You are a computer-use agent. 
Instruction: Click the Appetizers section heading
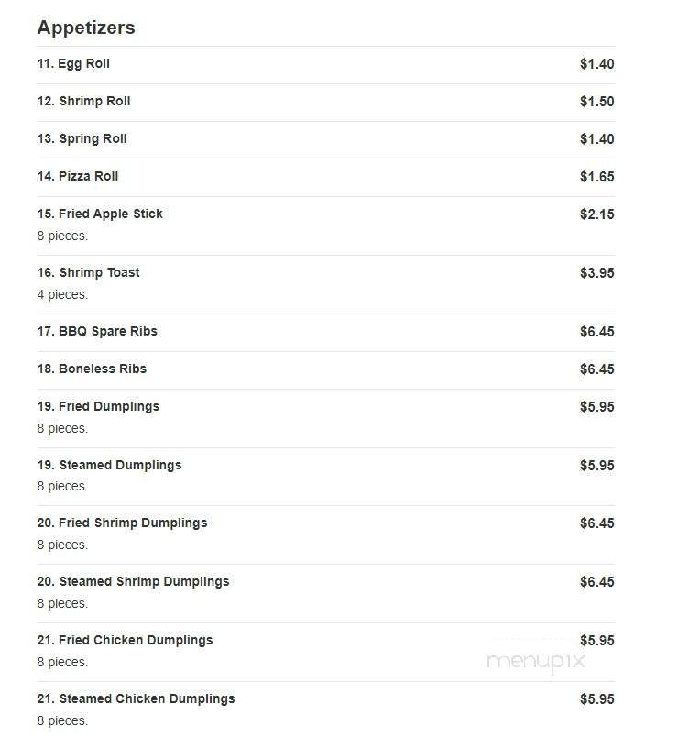(x=86, y=27)
